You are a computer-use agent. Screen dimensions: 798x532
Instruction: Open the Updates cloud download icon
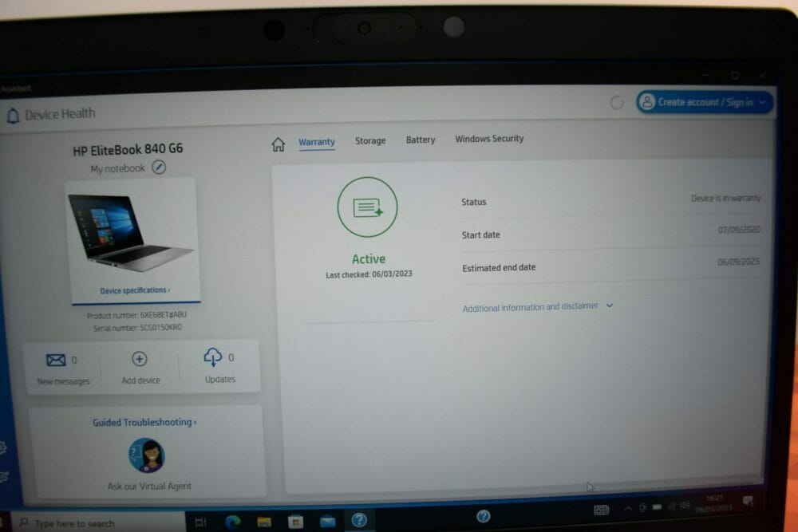(x=213, y=357)
